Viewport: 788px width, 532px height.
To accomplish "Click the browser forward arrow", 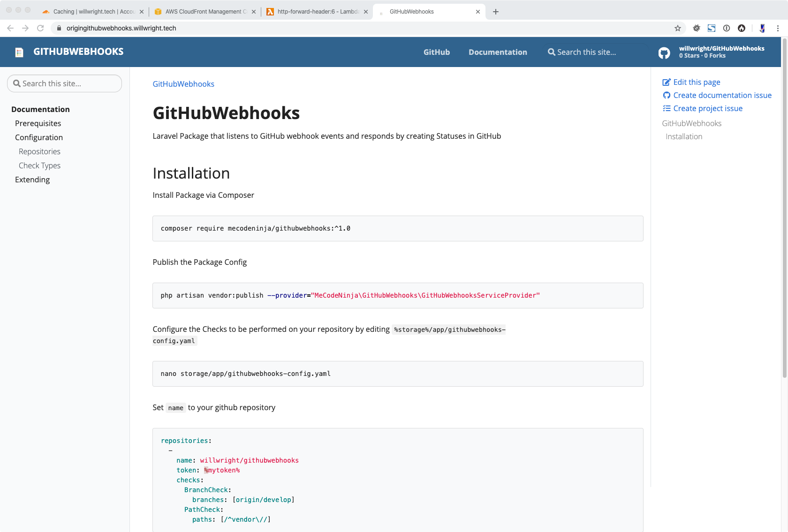I will click(25, 28).
